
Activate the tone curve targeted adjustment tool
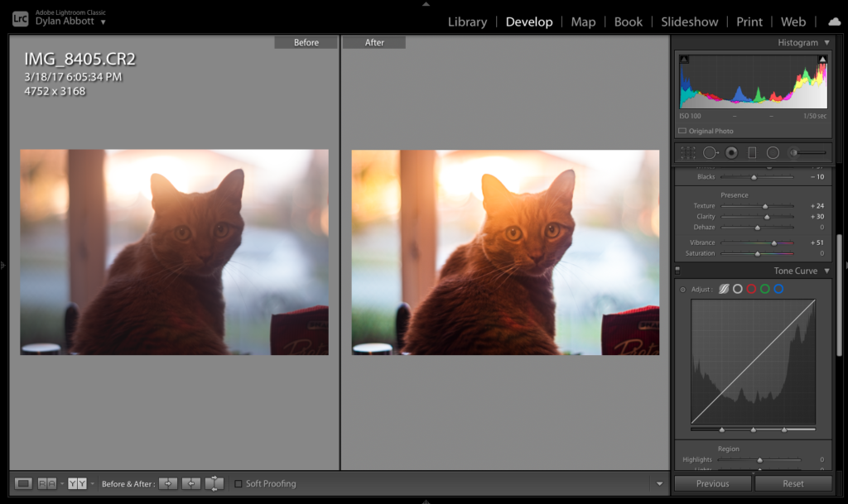click(682, 290)
